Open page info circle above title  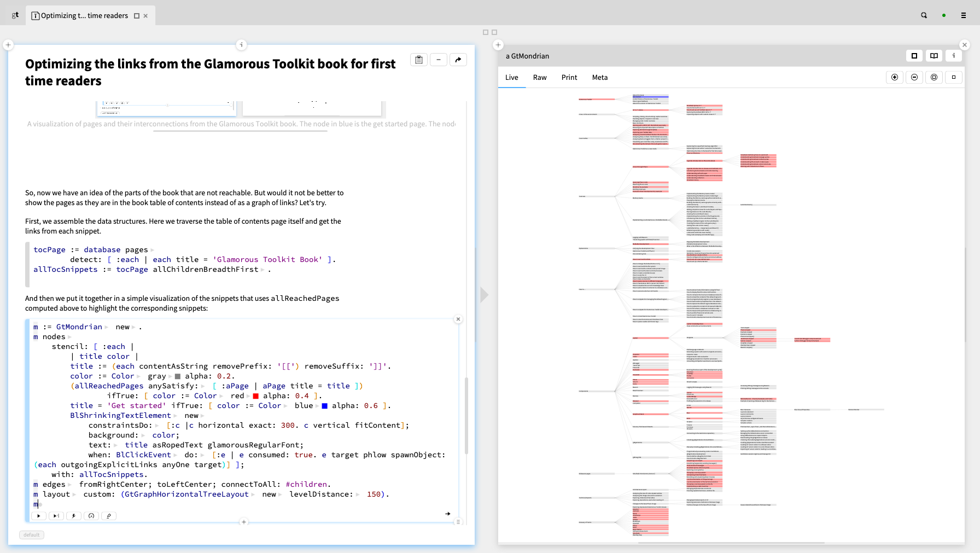[x=241, y=45]
